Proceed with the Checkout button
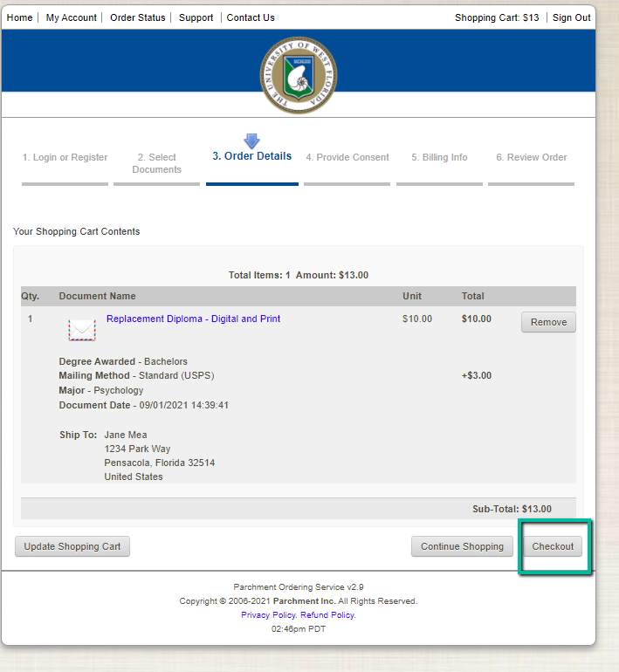Image resolution: width=619 pixels, height=672 pixels. 553,546
